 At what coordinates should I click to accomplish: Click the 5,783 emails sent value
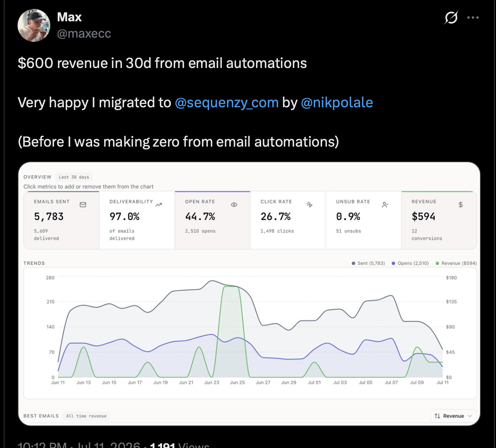tap(49, 216)
